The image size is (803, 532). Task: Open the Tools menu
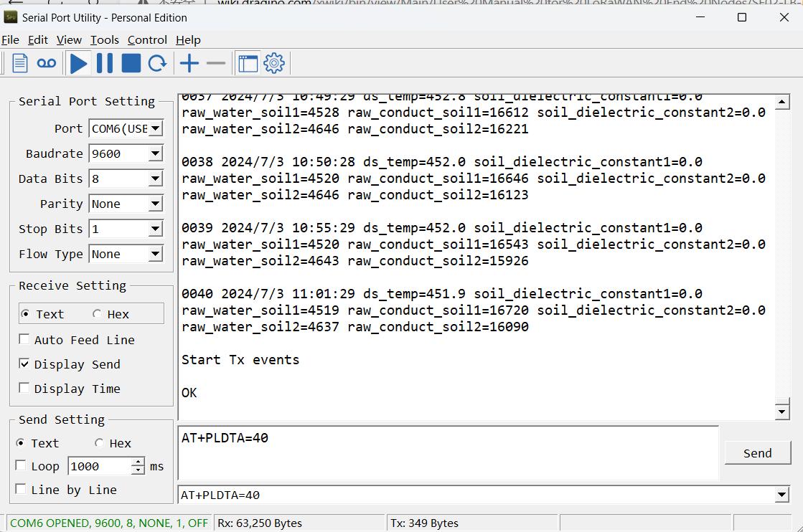pos(105,40)
